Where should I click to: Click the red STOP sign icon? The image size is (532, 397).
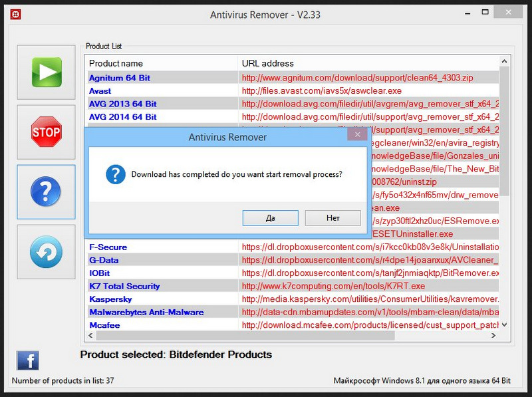46,132
